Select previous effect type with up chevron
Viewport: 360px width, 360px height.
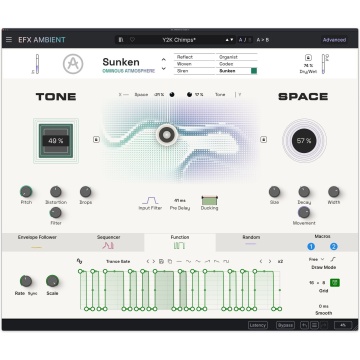pyautogui.click(x=164, y=60)
